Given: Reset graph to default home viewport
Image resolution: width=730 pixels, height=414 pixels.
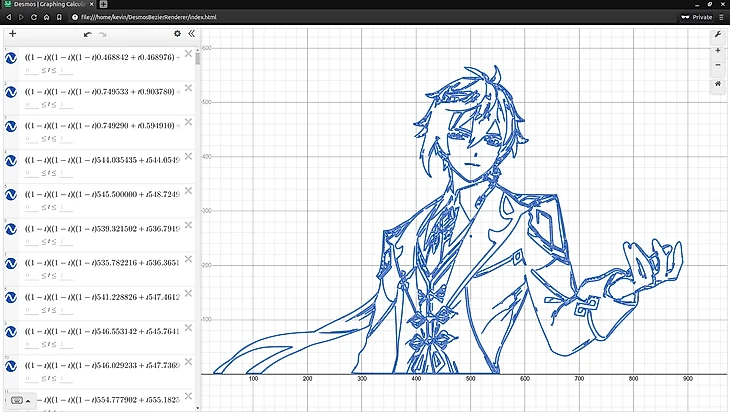Looking at the screenshot, I should pyautogui.click(x=718, y=84).
